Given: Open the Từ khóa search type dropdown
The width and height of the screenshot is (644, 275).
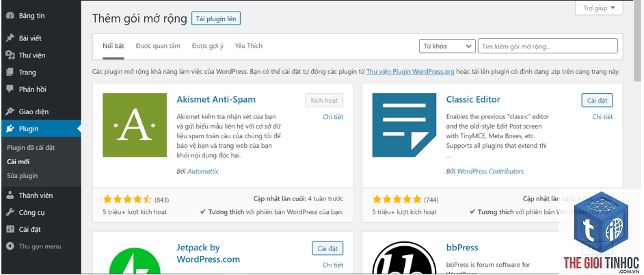Looking at the screenshot, I should [x=447, y=47].
